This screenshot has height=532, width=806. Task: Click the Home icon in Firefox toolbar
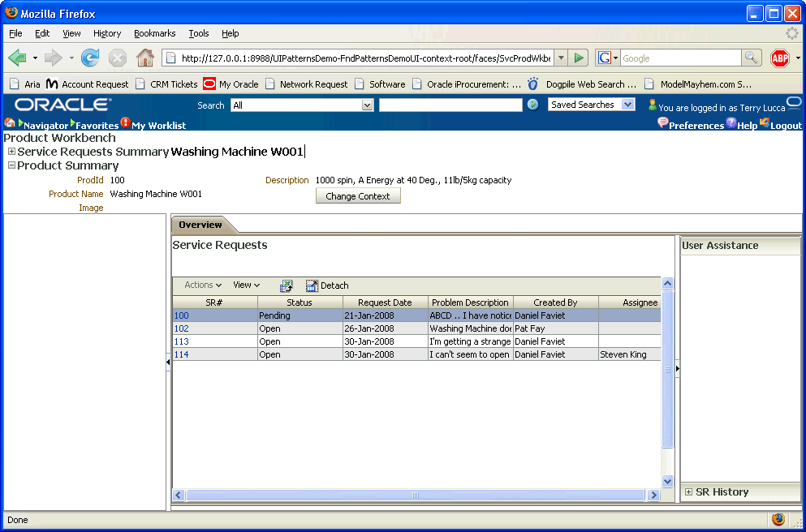[x=145, y=58]
